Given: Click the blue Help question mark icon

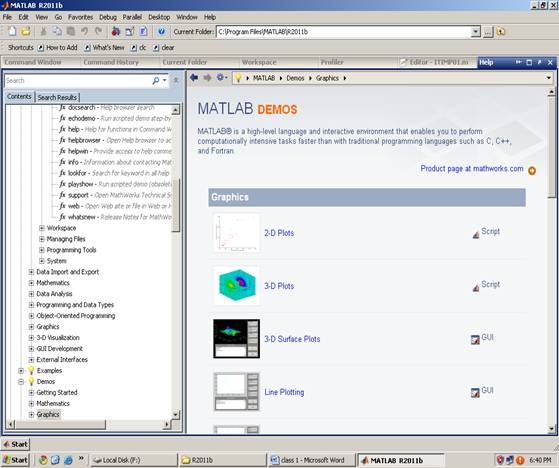Looking at the screenshot, I should coord(161,31).
